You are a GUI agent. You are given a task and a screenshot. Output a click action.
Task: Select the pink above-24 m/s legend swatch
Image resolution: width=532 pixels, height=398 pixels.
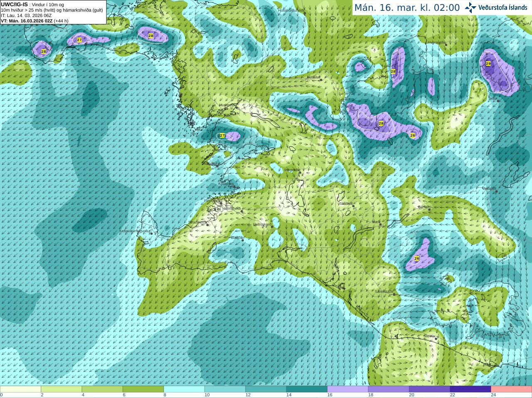[x=512, y=389]
